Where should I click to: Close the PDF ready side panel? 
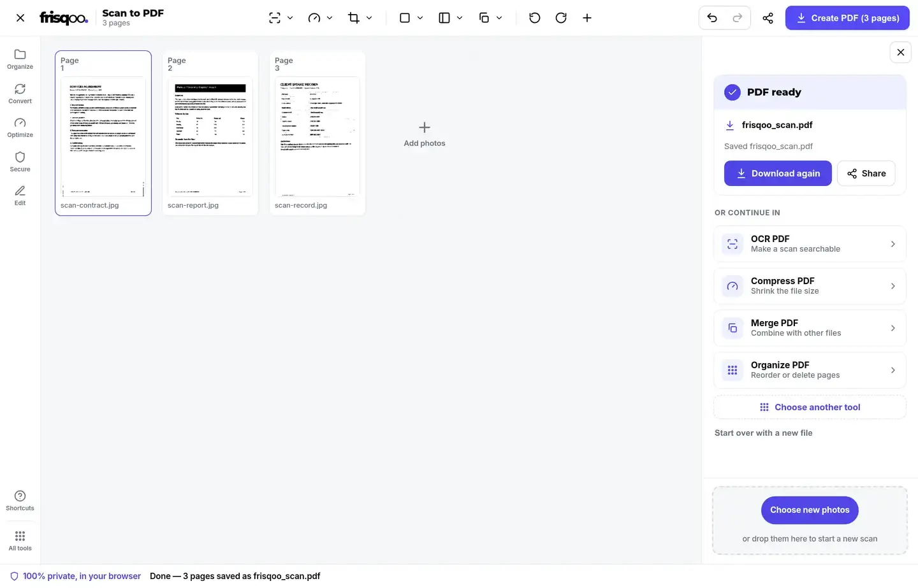(900, 52)
